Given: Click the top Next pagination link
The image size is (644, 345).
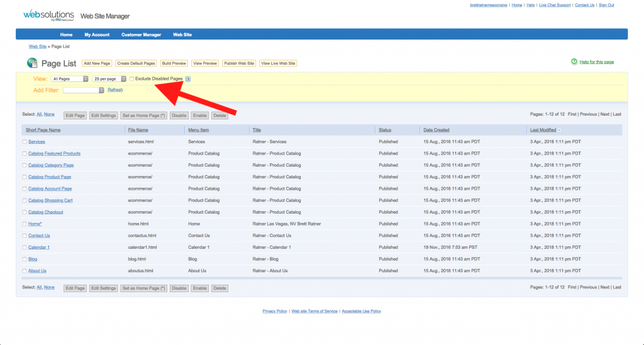Looking at the screenshot, I should 604,114.
